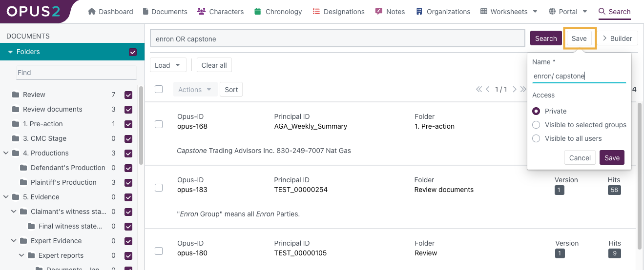The width and height of the screenshot is (644, 270).
Task: Open the Load dropdown
Action: click(x=167, y=65)
